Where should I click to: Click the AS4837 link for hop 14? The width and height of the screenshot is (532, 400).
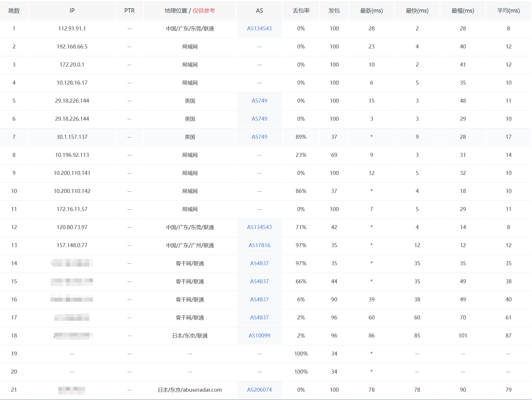click(259, 263)
